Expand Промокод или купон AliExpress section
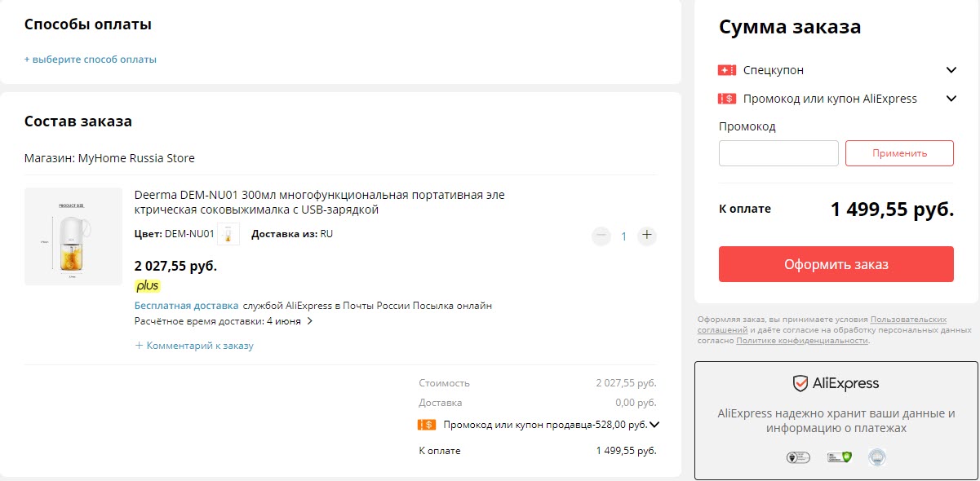980x481 pixels. (951, 99)
